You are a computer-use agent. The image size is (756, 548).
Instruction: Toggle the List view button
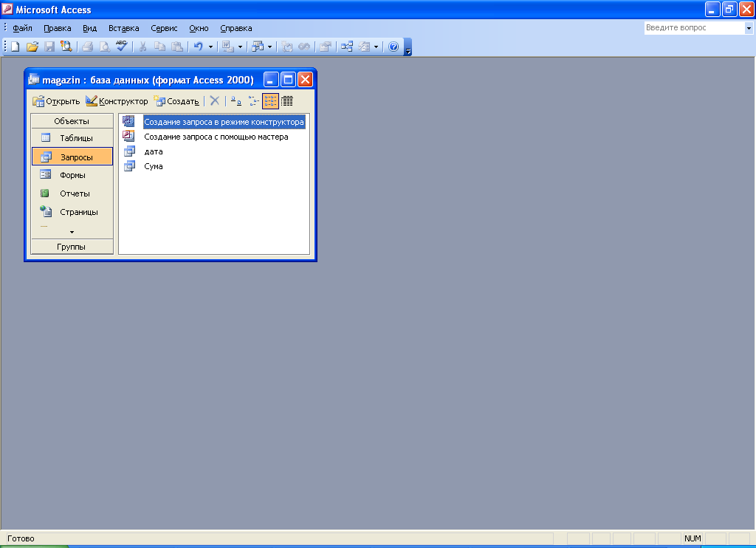click(270, 101)
